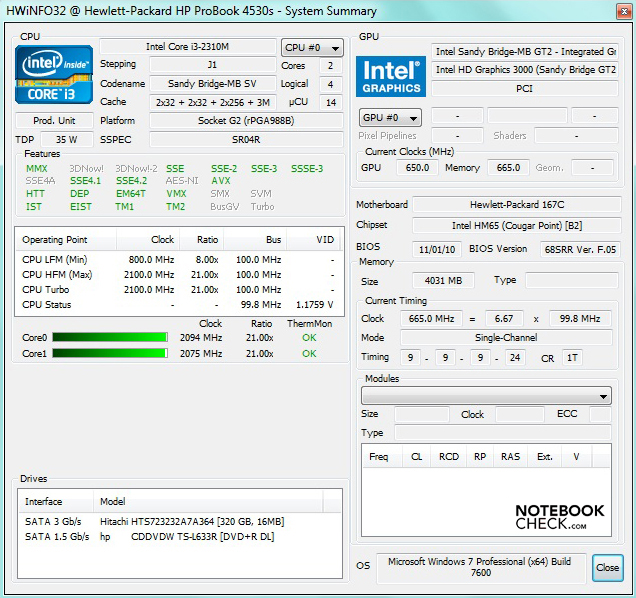Click the timing value 24 field

[515, 357]
